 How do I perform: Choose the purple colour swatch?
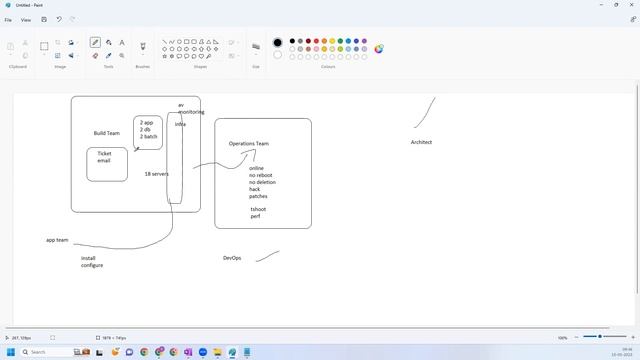tap(364, 41)
